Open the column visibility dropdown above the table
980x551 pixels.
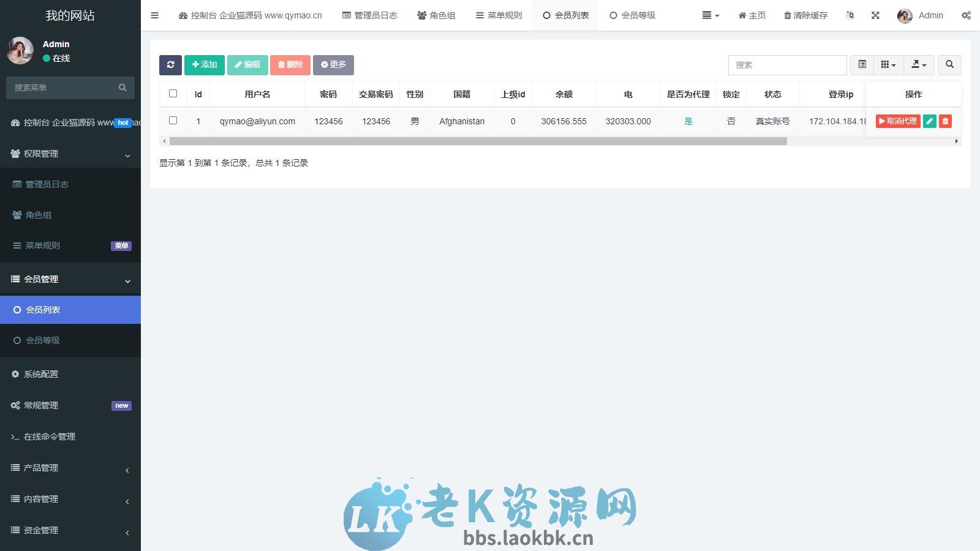[x=888, y=64]
